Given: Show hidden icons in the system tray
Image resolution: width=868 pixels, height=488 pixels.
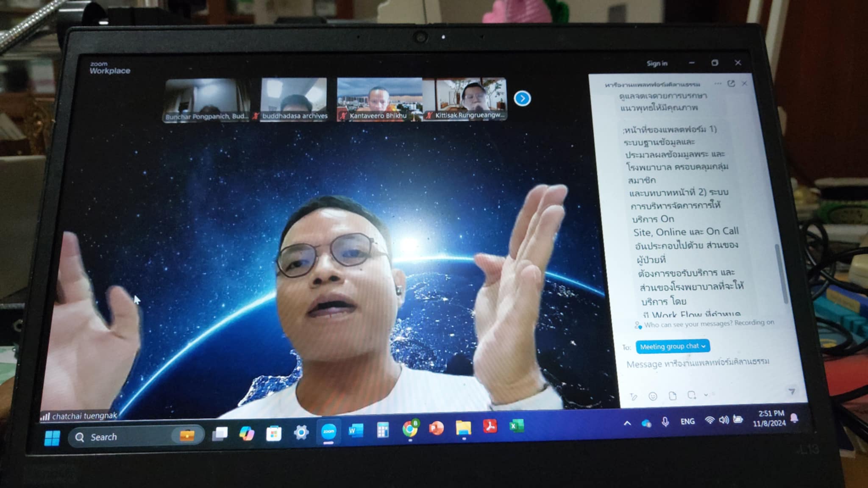Looking at the screenshot, I should (627, 423).
